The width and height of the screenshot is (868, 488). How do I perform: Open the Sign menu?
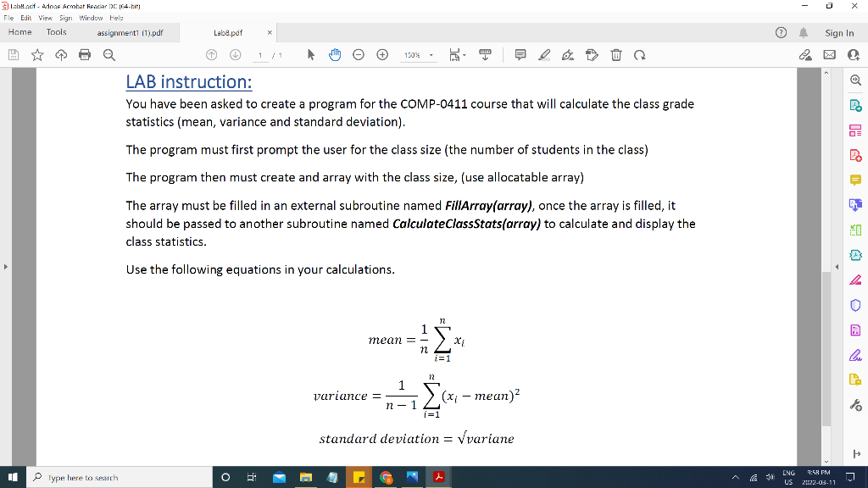coord(66,18)
